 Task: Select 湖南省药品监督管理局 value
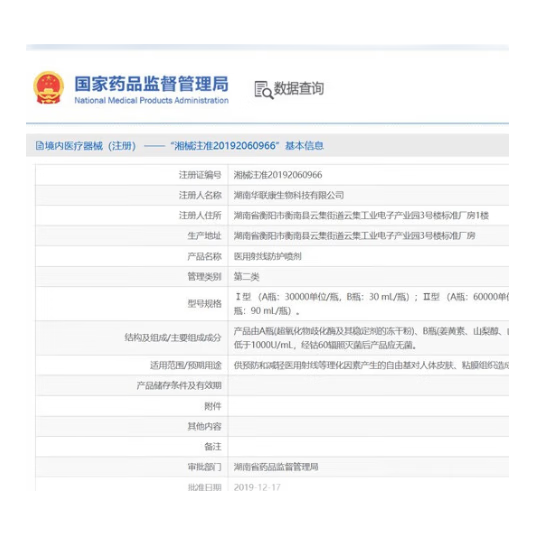click(x=276, y=467)
